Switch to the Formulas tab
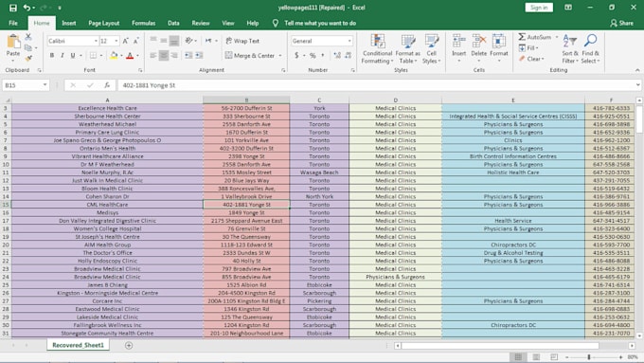Image resolution: width=644 pixels, height=363 pixels. click(143, 23)
